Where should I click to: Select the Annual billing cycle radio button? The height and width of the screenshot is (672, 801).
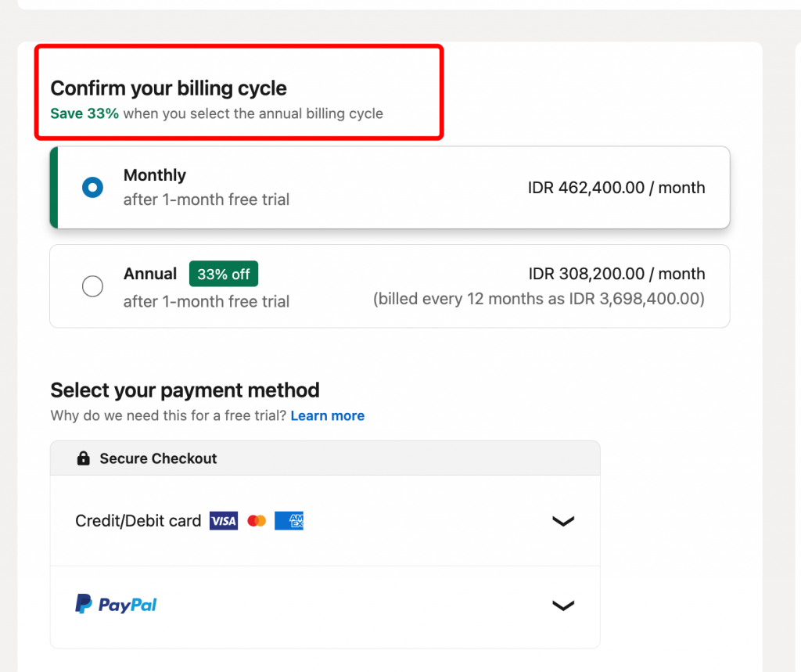tap(92, 286)
